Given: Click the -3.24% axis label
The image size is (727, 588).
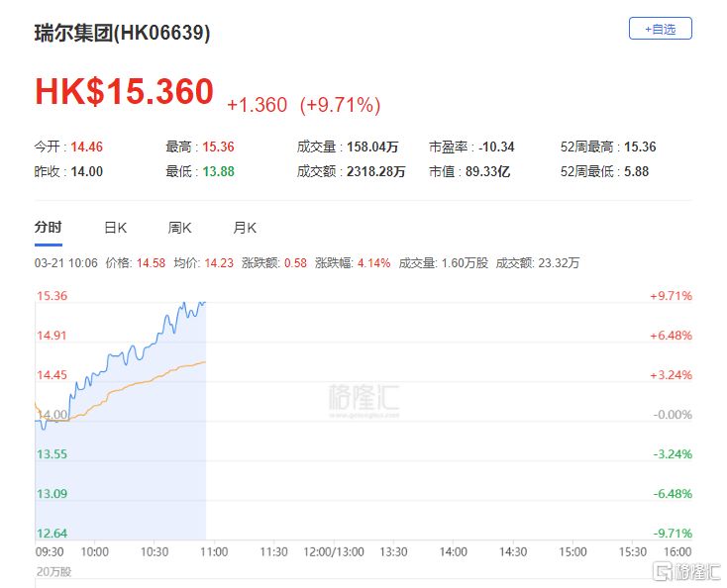Looking at the screenshot, I should [x=673, y=454].
